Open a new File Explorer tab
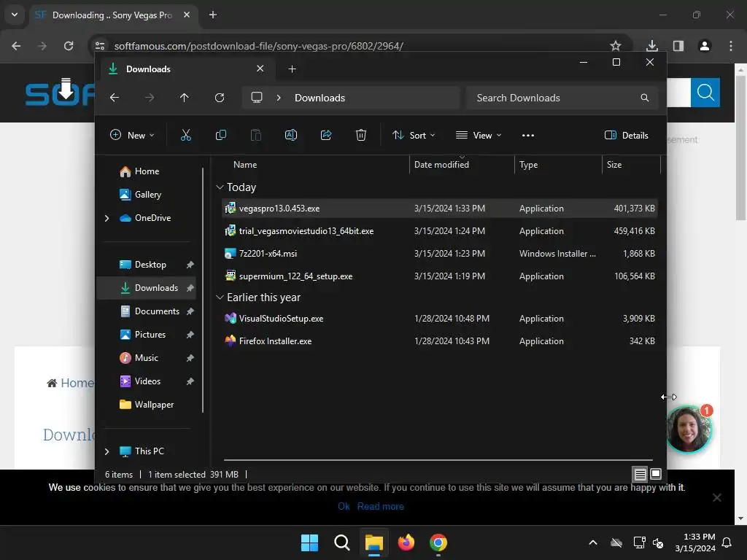 click(x=292, y=69)
